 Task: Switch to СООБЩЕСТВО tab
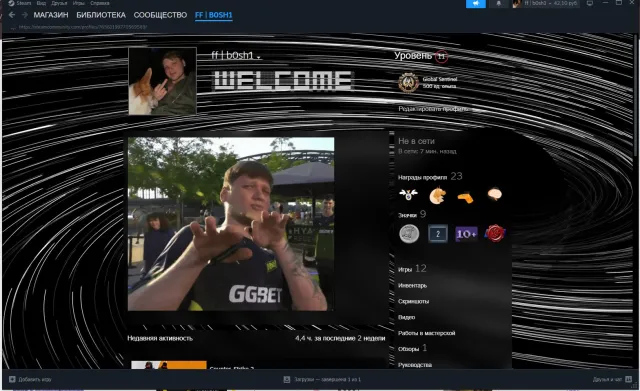[160, 15]
